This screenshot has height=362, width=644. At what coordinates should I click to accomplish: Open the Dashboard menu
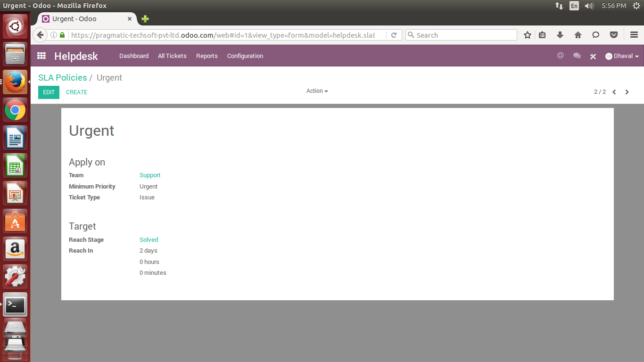tap(134, 56)
